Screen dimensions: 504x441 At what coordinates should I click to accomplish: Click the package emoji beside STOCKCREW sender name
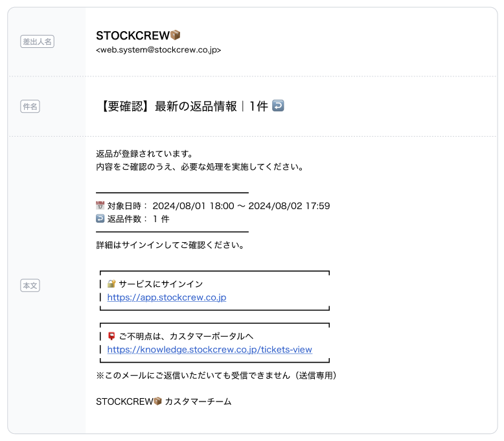click(x=175, y=35)
